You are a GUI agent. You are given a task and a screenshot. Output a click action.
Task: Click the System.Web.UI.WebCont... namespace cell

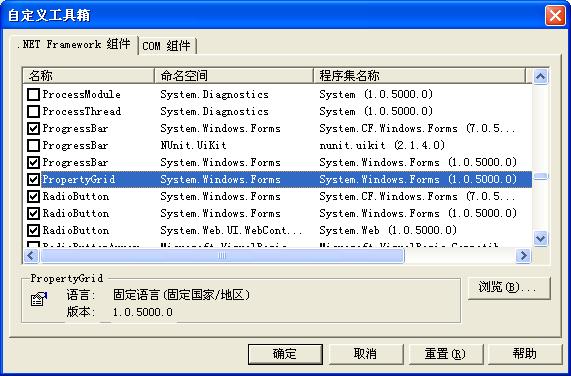(231, 230)
